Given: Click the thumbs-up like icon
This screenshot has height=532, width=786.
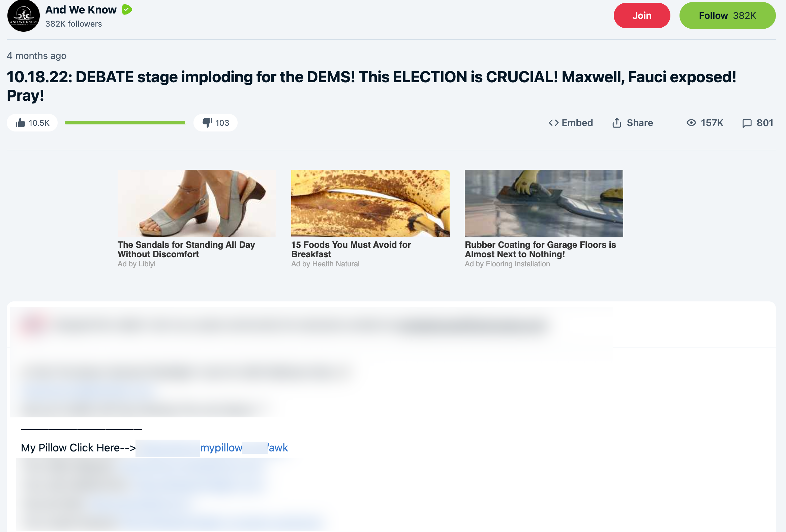Looking at the screenshot, I should pyautogui.click(x=20, y=123).
